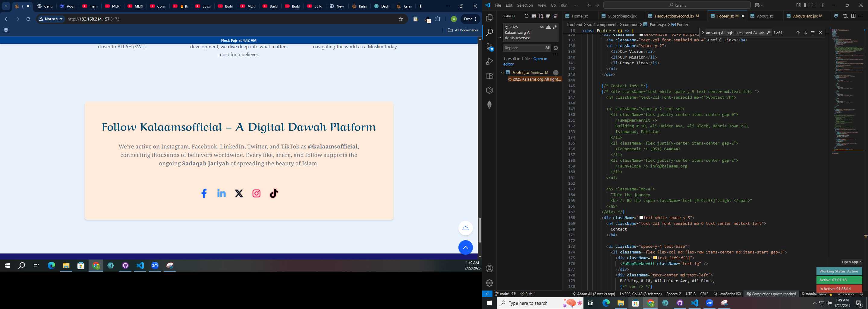868x309 pixels.
Task: Bookmark this page with the star icon
Action: (x=401, y=19)
